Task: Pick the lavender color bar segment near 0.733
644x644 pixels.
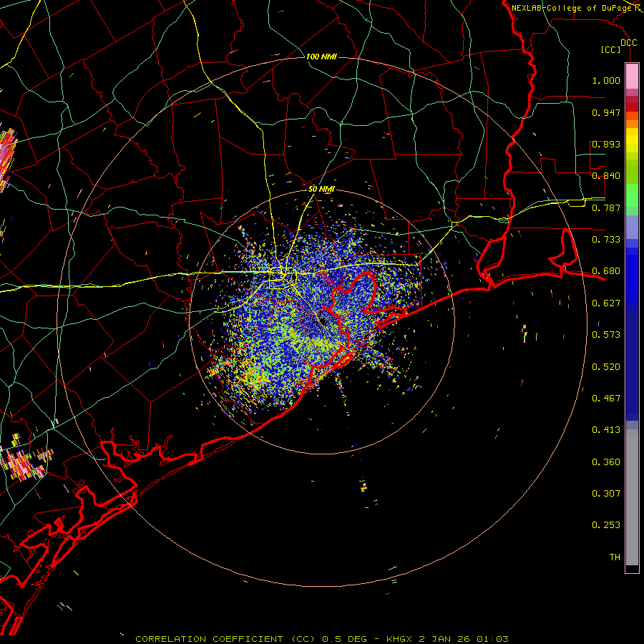Action: point(632,227)
